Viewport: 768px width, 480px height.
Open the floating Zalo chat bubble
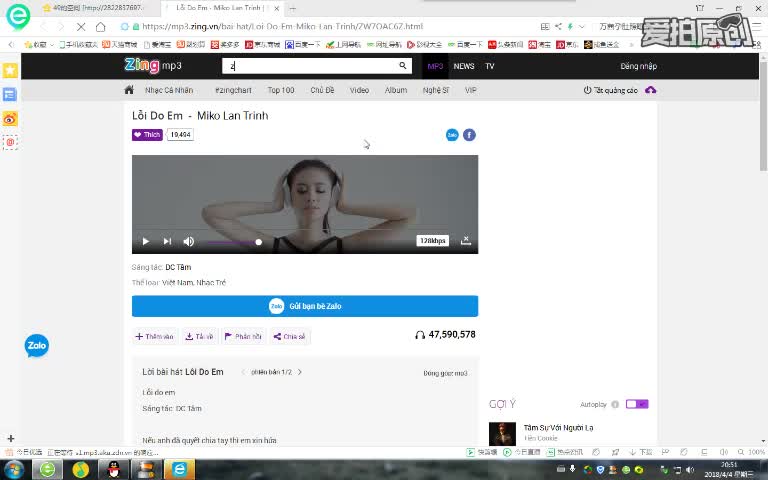pos(37,346)
